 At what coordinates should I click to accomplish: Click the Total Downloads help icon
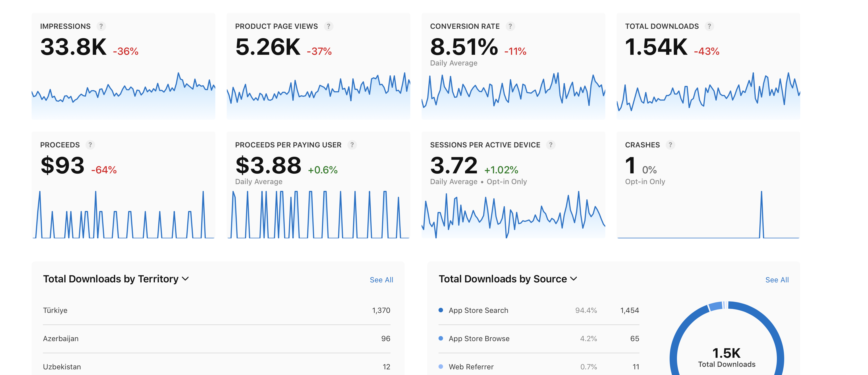point(709,26)
